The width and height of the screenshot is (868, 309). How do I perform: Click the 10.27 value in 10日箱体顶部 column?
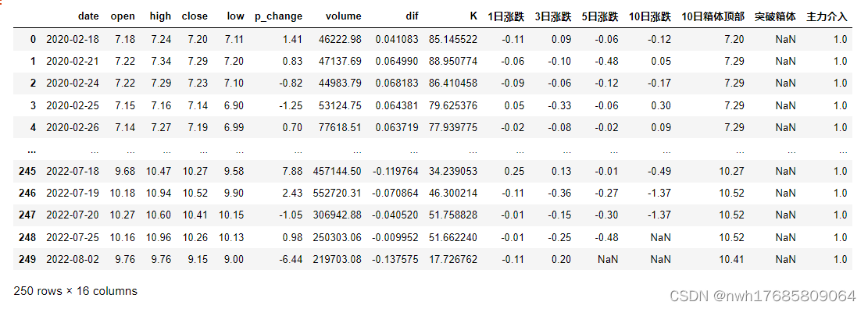point(732,171)
